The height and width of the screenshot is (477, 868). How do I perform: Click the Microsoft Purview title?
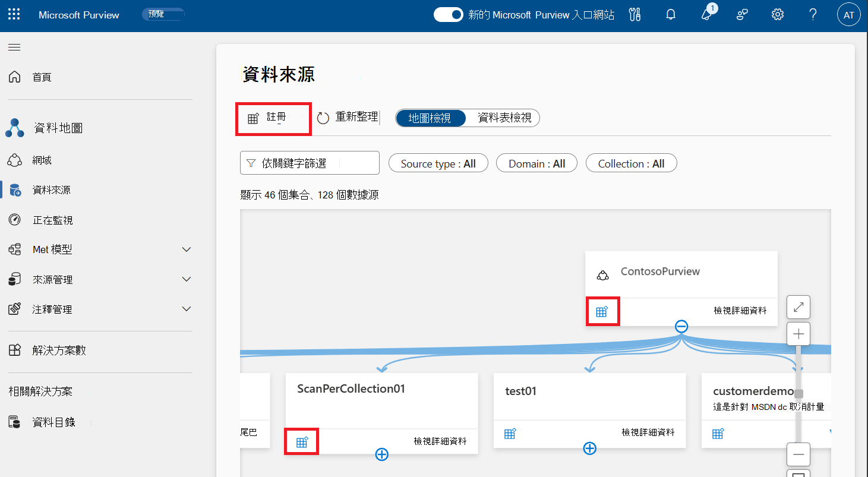pos(79,15)
